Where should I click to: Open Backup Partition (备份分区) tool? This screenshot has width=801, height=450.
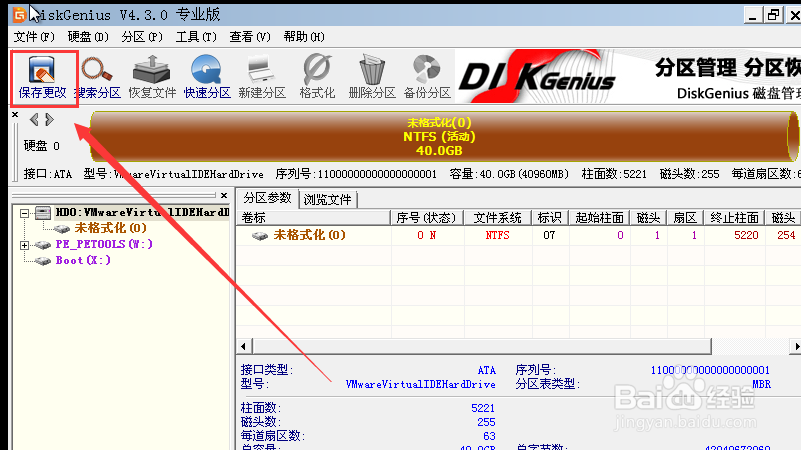point(427,78)
